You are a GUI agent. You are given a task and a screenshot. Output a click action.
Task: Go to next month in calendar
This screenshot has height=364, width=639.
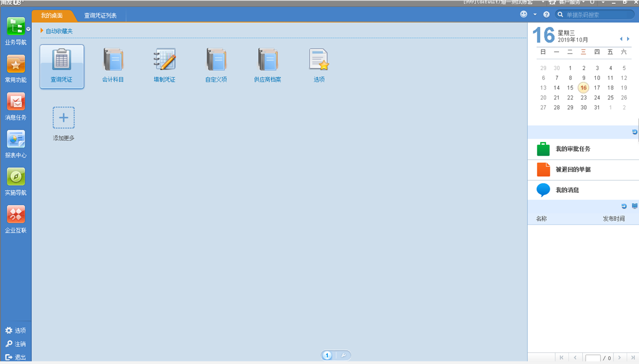(628, 39)
